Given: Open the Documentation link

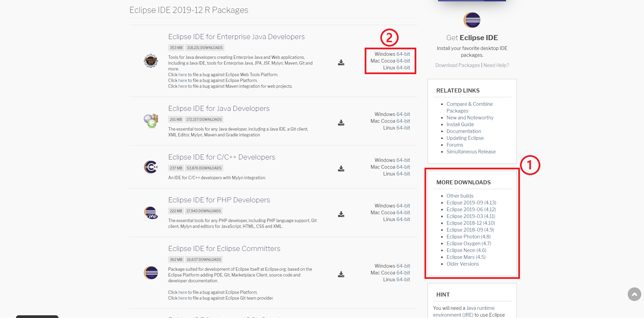Looking at the screenshot, I should point(464,131).
